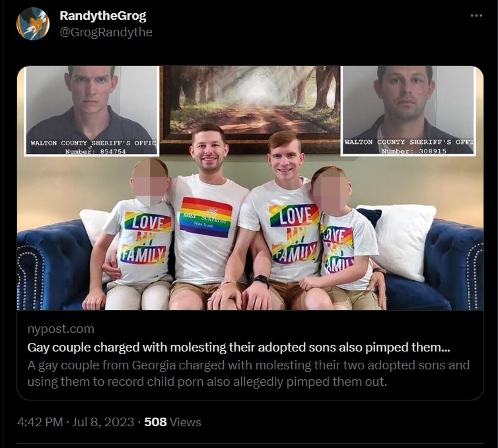498x448 pixels.
Task: Click the 'A gay couple from Georgia' description
Action: point(248,373)
